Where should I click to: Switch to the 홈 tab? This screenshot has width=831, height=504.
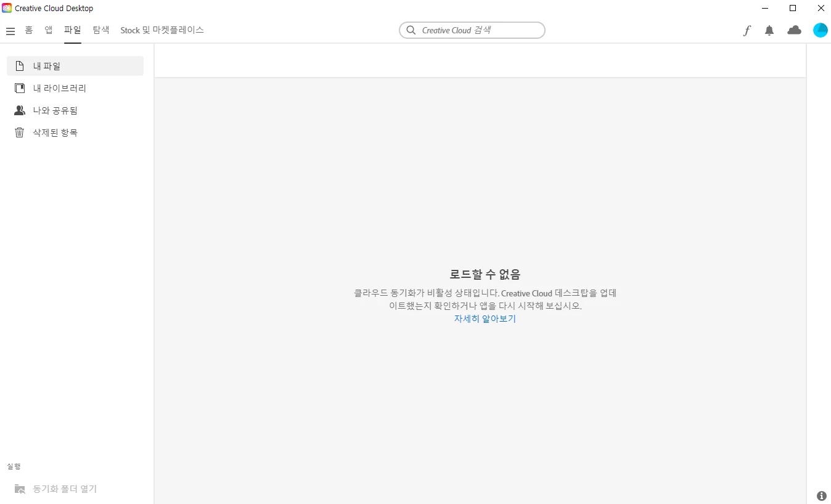point(29,30)
